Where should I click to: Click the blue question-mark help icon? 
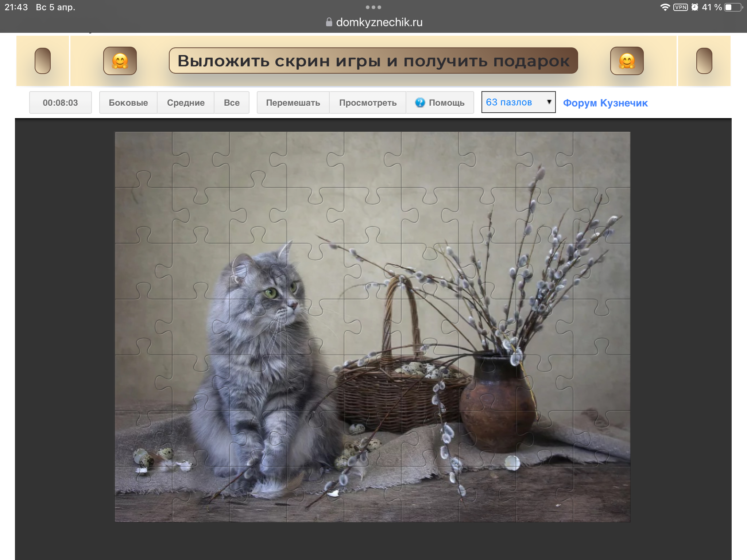420,102
